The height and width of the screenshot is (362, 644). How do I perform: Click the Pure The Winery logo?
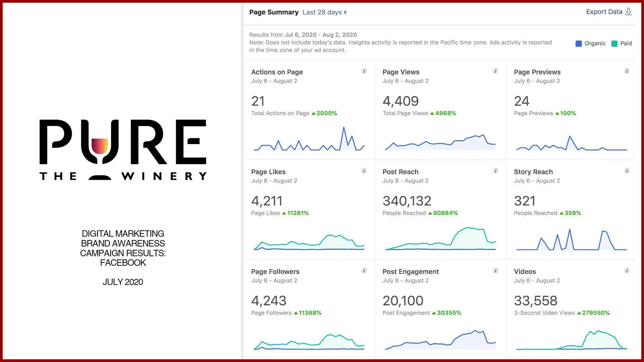point(123,150)
